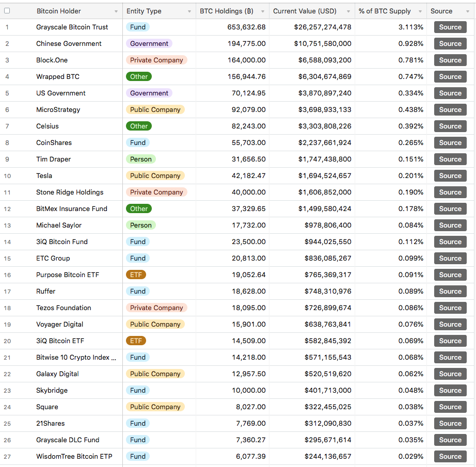View Source for 3iQ Bitcoin Fund
This screenshot has height=467, width=476.
[450, 242]
